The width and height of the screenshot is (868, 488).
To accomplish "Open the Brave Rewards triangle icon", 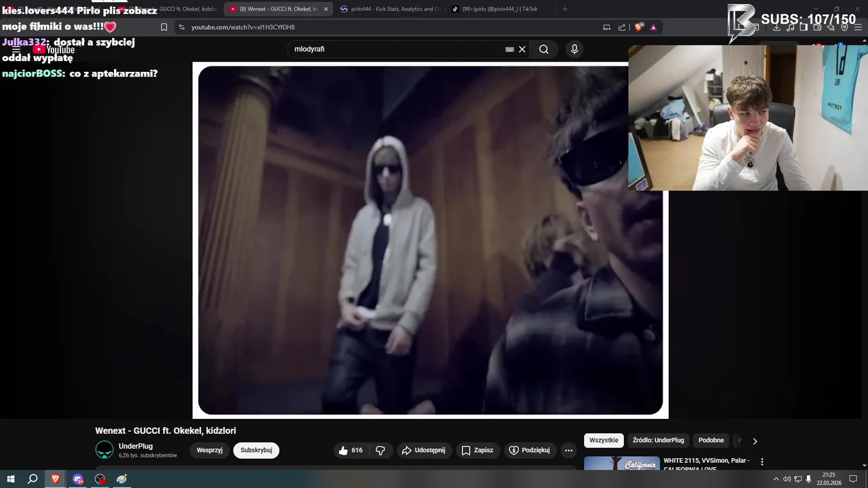I will tap(653, 27).
